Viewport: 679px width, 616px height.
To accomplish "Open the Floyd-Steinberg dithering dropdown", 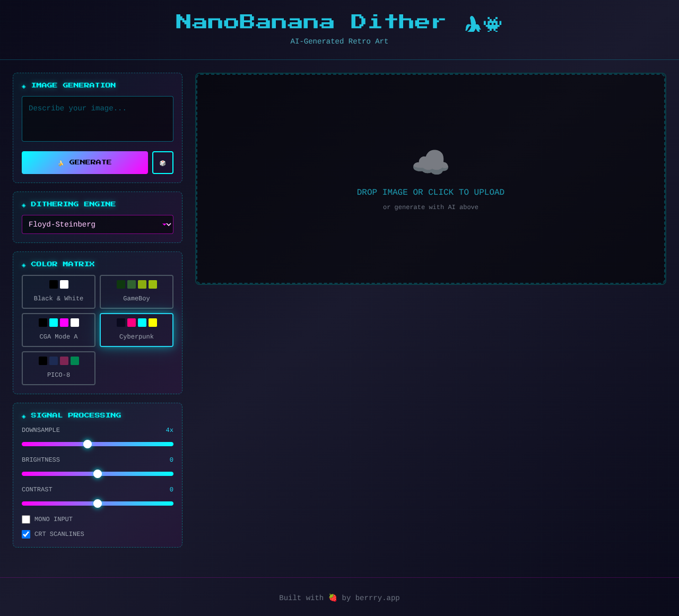I will 98,224.
